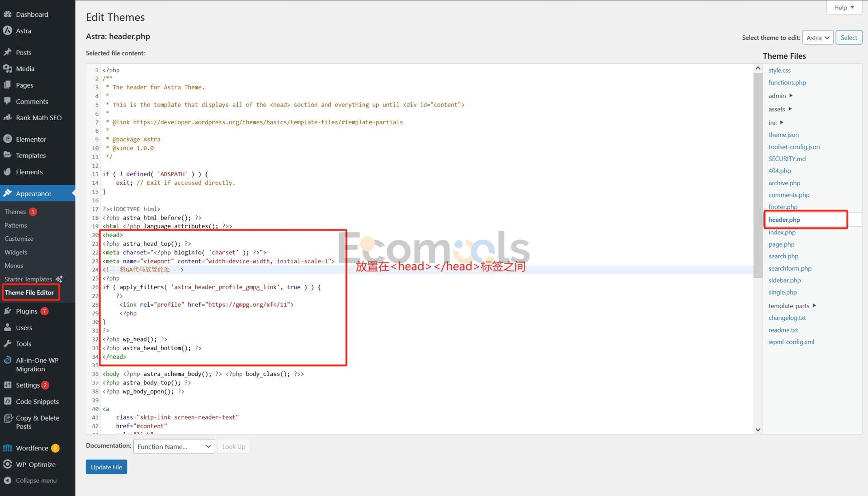Expand the assets folder in Theme Files
This screenshot has height=496, width=868.
tap(790, 109)
